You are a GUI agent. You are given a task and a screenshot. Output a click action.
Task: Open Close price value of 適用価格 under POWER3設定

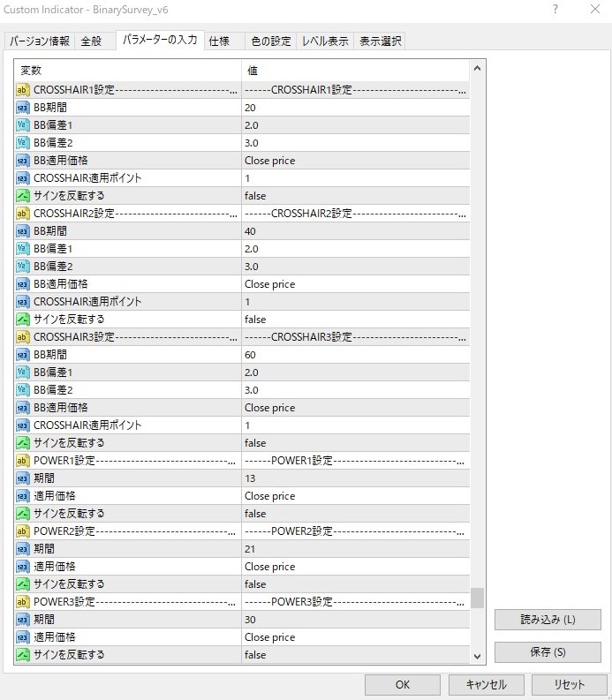click(356, 637)
